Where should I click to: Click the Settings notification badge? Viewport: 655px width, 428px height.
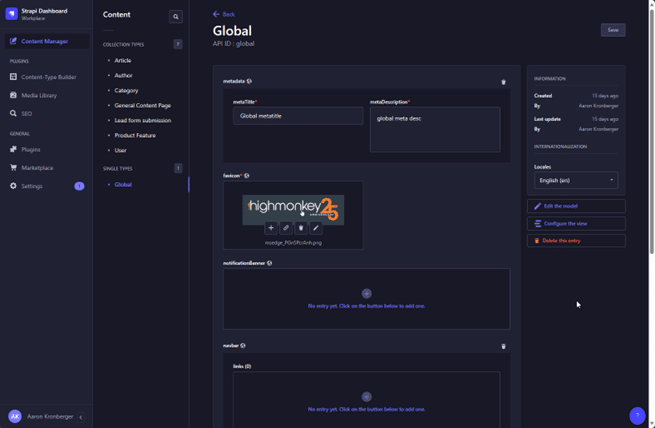pyautogui.click(x=79, y=186)
